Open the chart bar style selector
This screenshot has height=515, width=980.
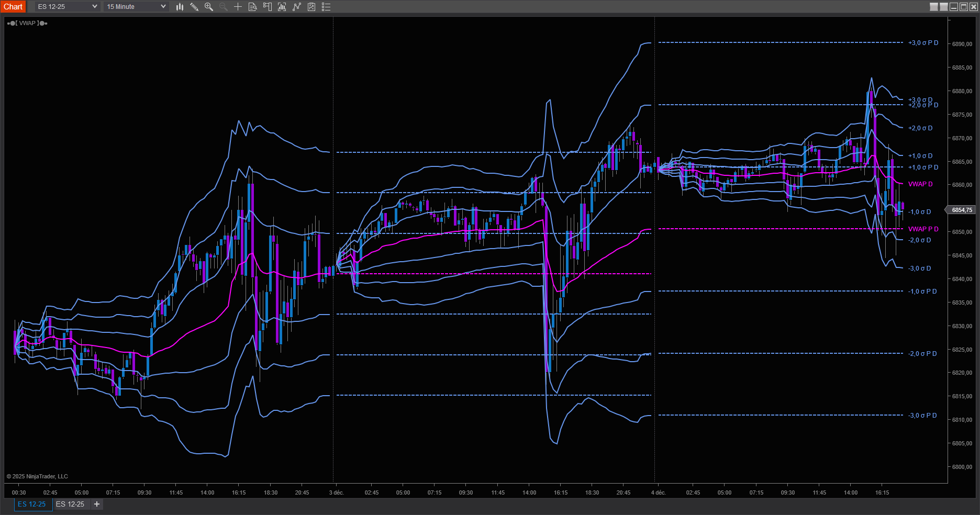point(180,7)
